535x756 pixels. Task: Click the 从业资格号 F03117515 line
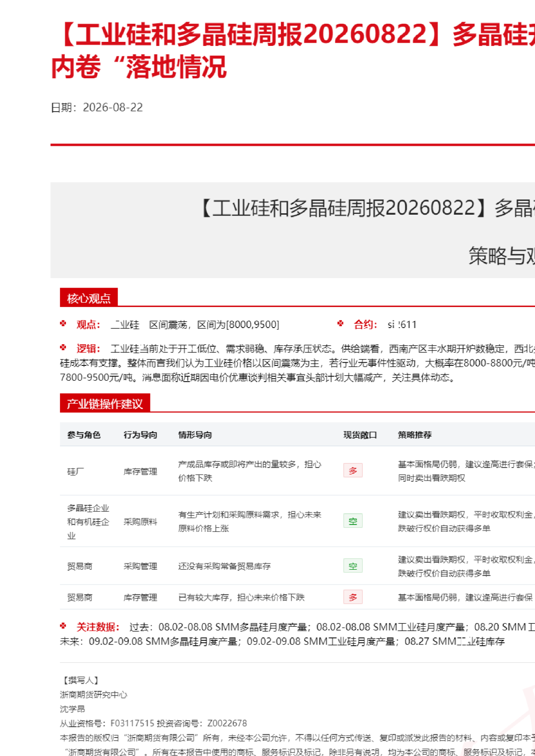(x=154, y=723)
